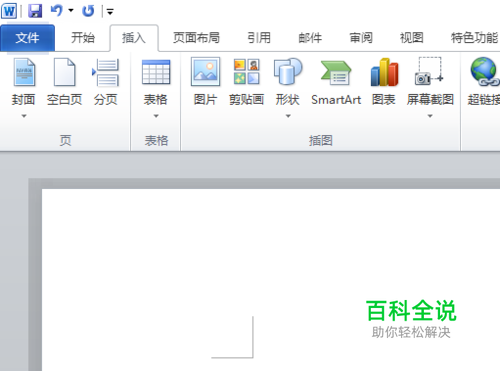Insert a SmartArt graphic
Viewport: 500px width, 371px height.
pyautogui.click(x=336, y=82)
